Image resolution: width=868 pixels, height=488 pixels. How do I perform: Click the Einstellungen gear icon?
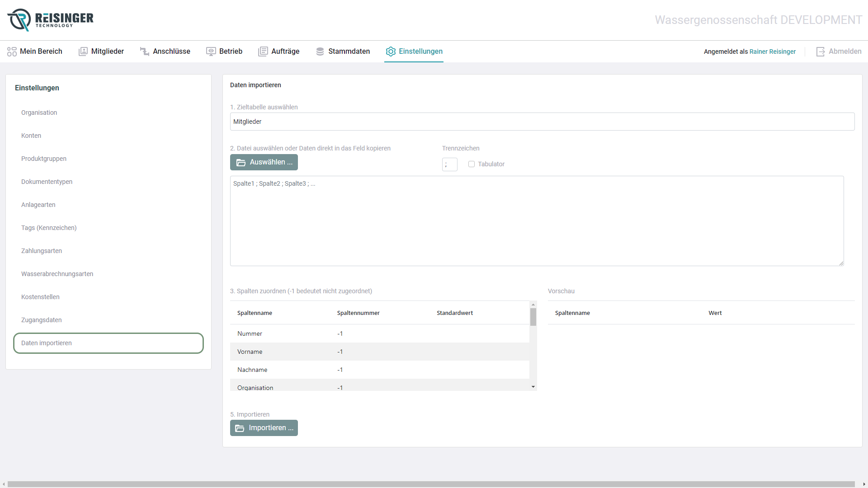pos(391,52)
